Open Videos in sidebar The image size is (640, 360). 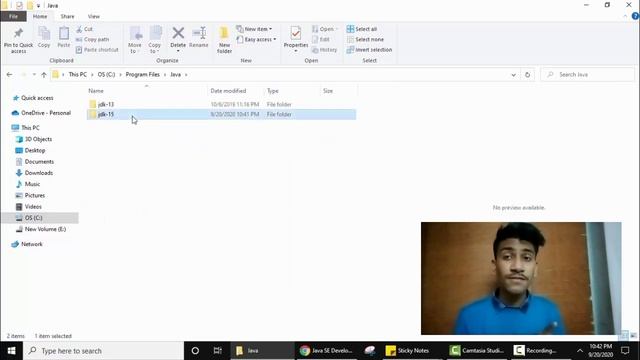[x=33, y=207]
